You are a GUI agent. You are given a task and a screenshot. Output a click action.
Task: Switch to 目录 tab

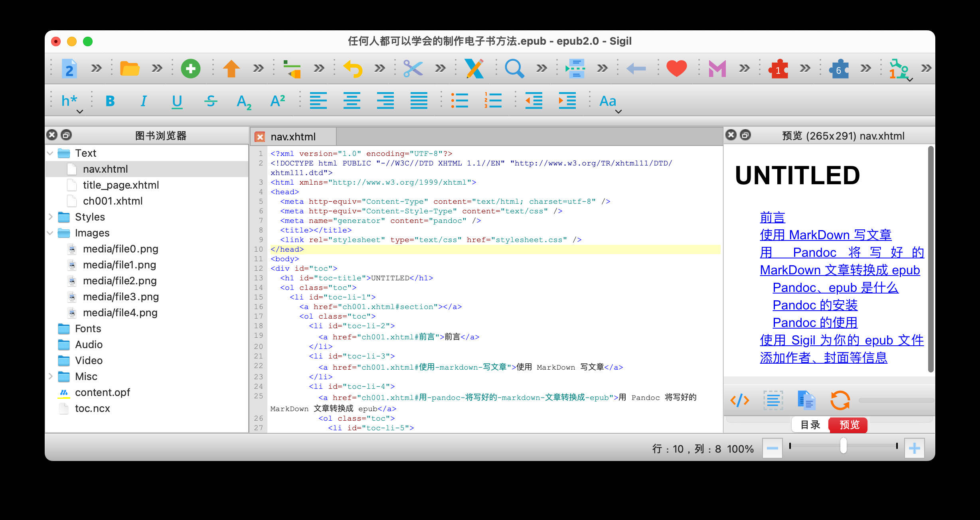point(810,425)
